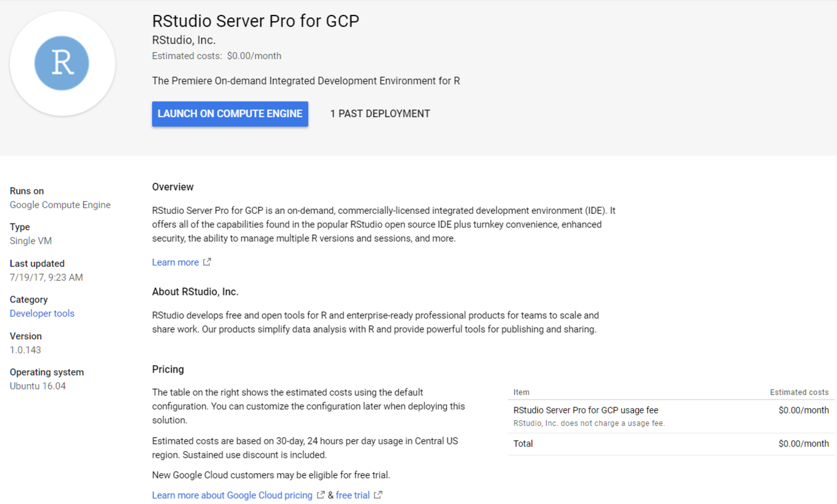Open the Developer tools category link

pos(42,313)
